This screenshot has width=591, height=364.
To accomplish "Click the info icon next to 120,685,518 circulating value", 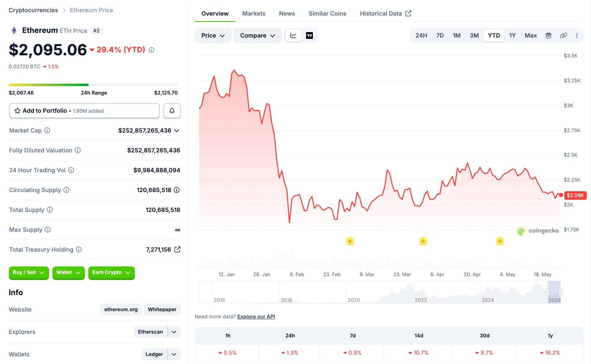I will point(177,190).
